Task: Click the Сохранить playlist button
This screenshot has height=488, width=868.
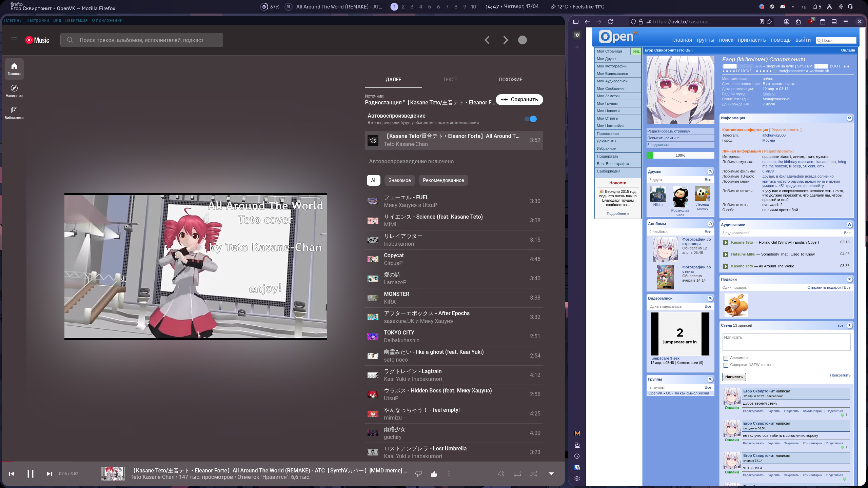Action: click(x=519, y=100)
